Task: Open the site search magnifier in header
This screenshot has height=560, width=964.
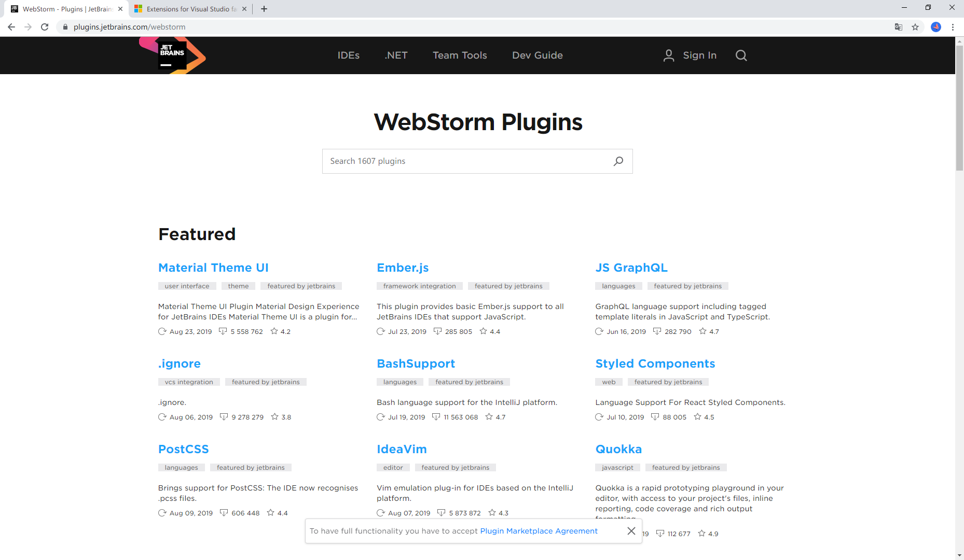Action: pyautogui.click(x=741, y=55)
